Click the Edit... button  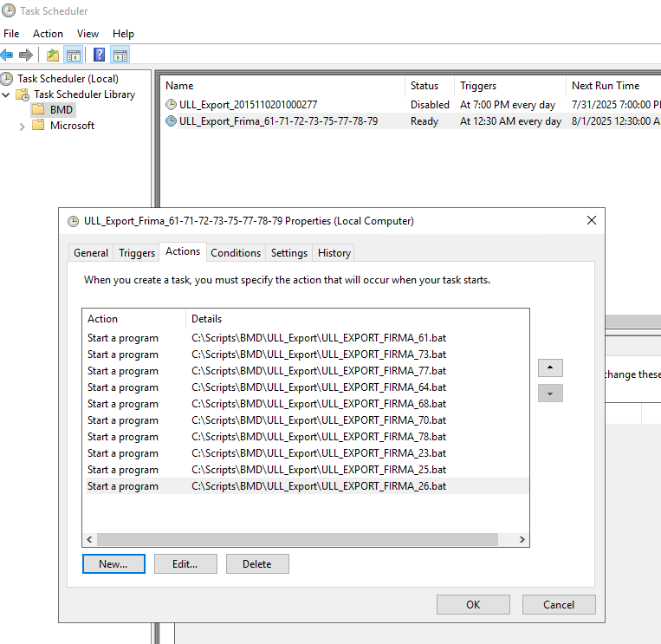pyautogui.click(x=185, y=564)
